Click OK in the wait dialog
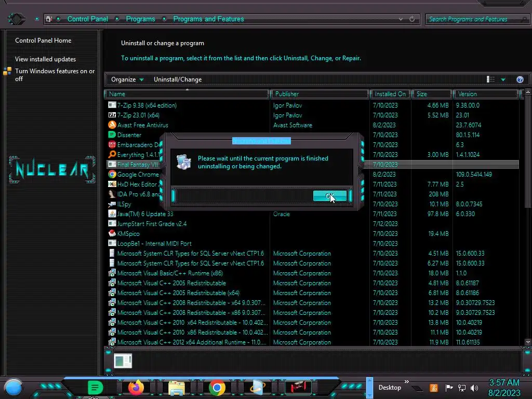This screenshot has width=532, height=399. [329, 196]
